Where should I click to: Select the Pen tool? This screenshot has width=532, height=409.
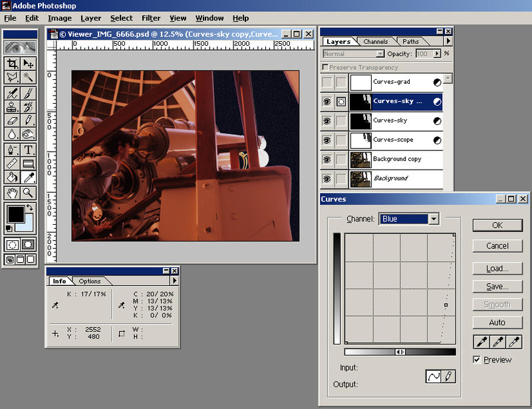pyautogui.click(x=12, y=150)
